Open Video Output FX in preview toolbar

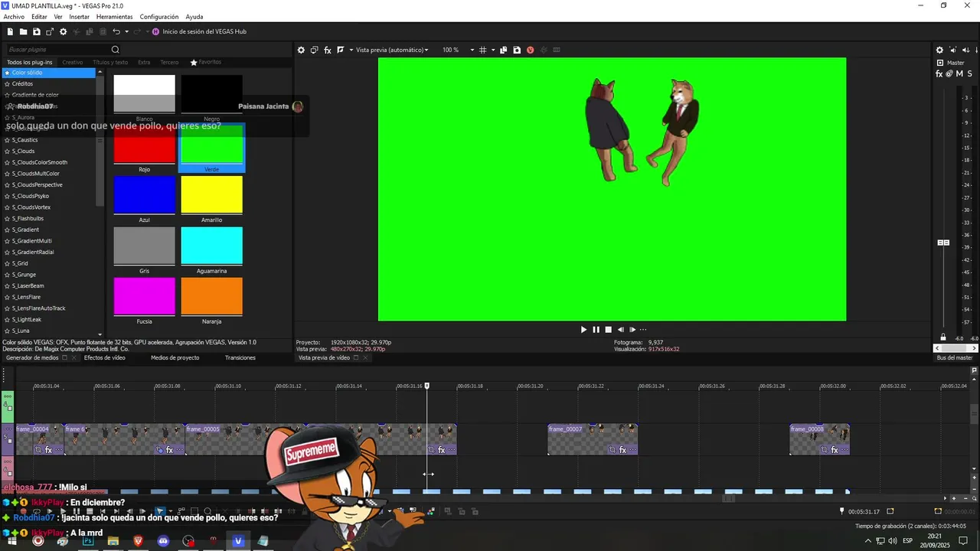point(328,50)
